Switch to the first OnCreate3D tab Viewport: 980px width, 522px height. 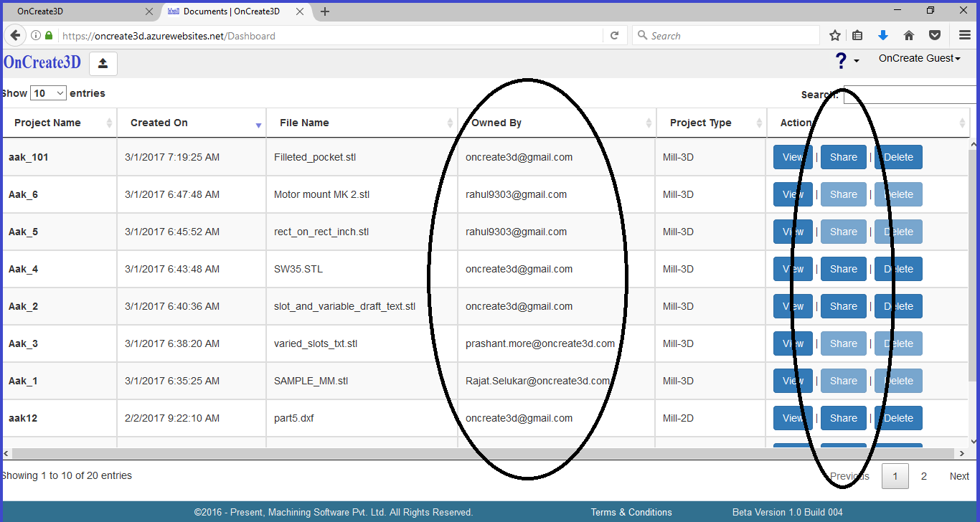[79, 11]
